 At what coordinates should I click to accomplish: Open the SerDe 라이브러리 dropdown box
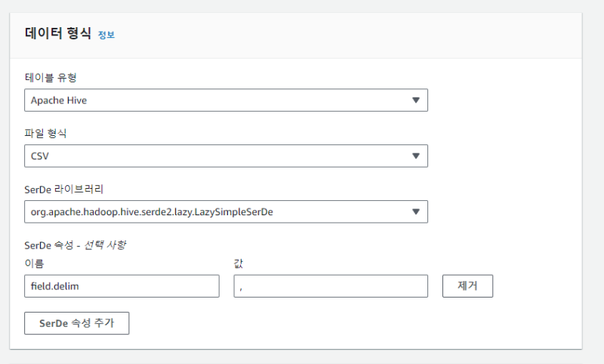click(226, 211)
